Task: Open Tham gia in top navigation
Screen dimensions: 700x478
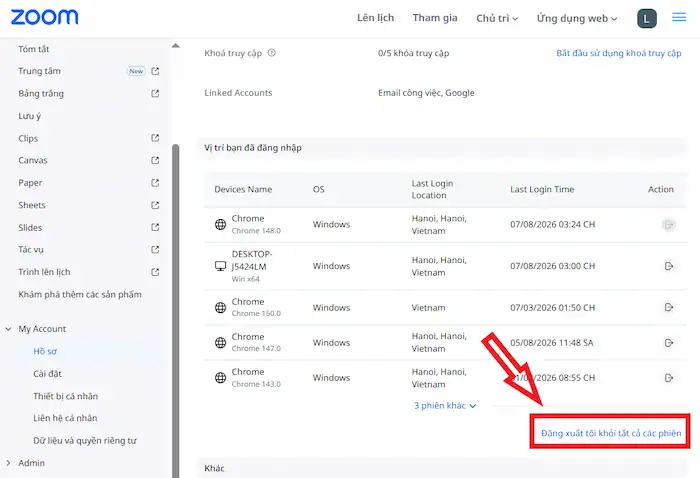Action: tap(435, 18)
